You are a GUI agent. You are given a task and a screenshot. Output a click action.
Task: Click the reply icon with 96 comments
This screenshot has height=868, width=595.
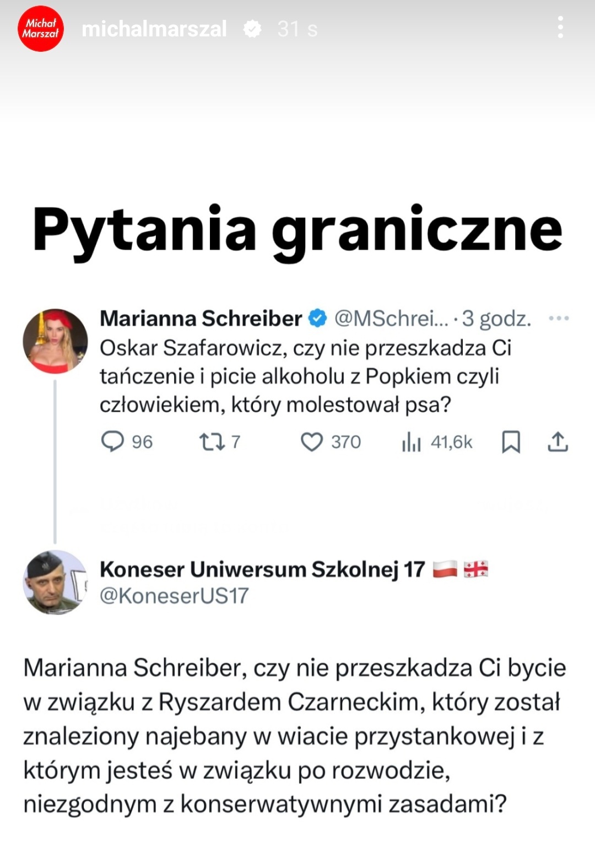(x=113, y=441)
